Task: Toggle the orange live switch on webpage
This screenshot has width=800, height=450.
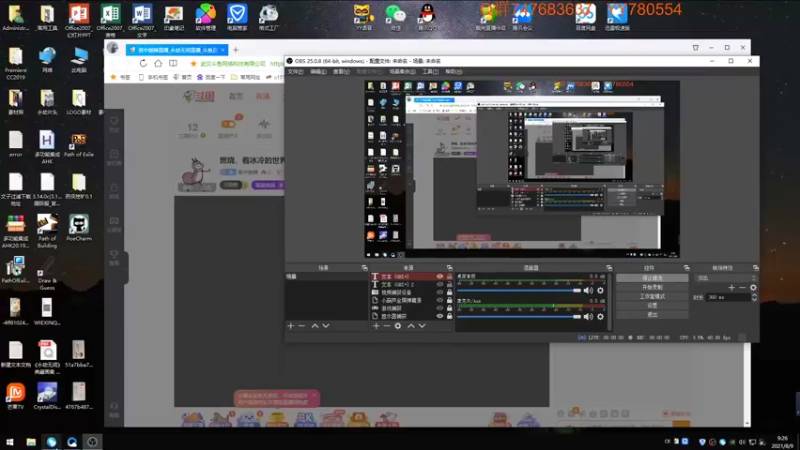Action: pos(228,124)
